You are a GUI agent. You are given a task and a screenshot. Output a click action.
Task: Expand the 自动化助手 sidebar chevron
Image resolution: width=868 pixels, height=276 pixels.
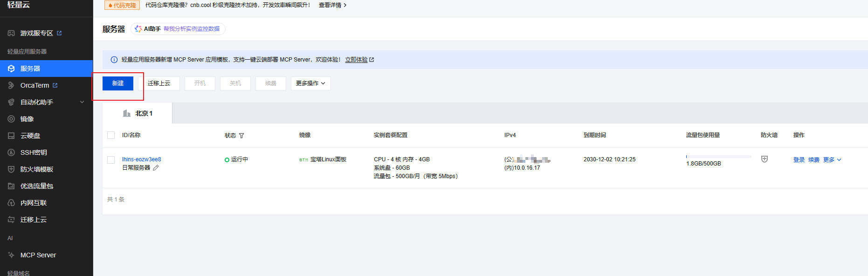pos(82,102)
